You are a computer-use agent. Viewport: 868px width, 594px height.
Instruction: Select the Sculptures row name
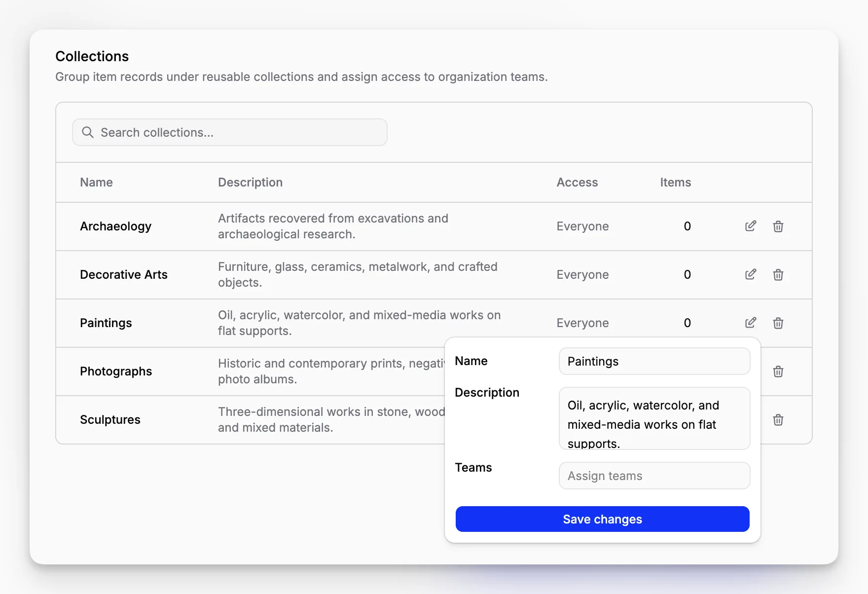(110, 419)
